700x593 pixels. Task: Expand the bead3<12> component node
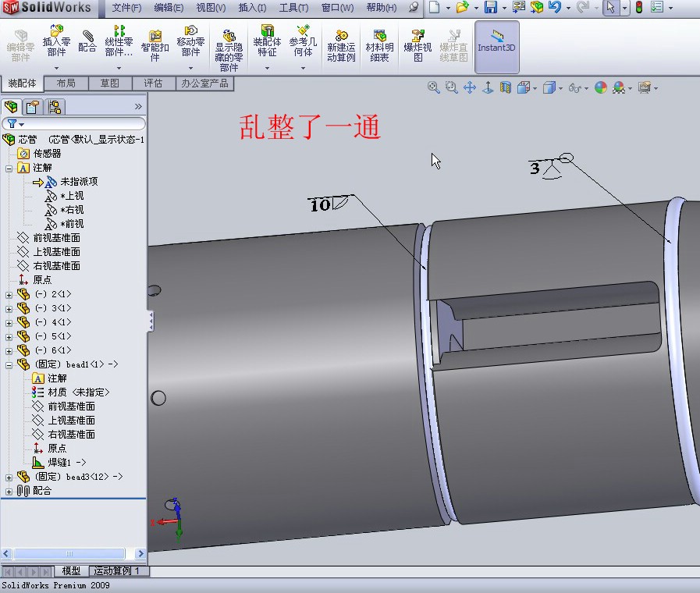9,478
